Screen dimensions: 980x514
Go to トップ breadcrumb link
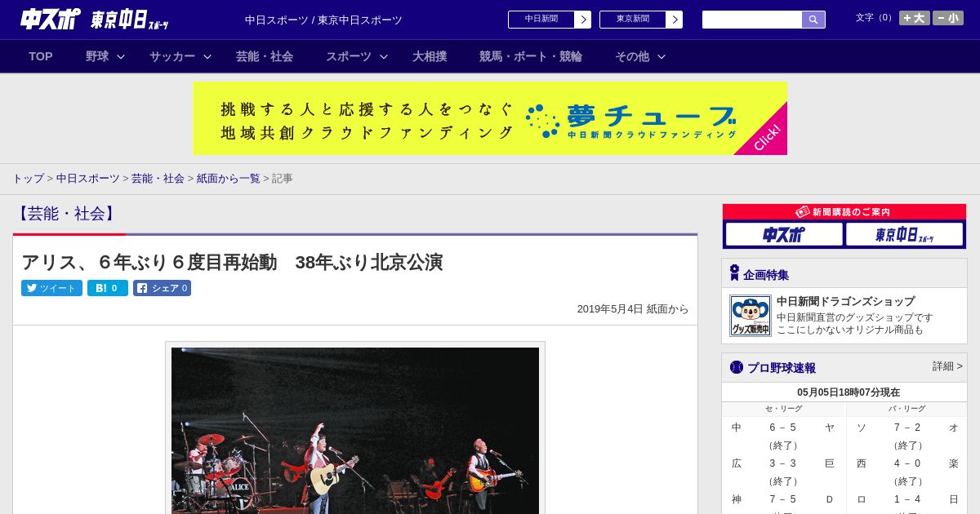pos(28,178)
